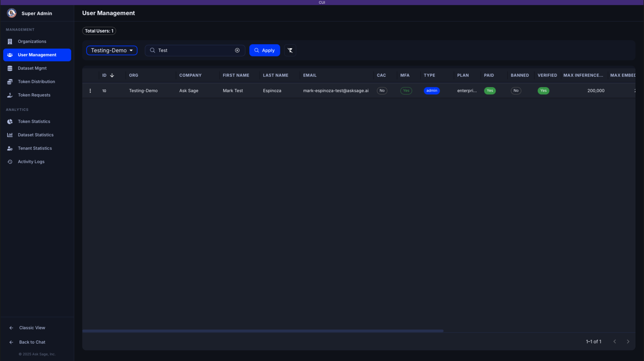This screenshot has width=644, height=361.
Task: Switch to Classic View
Action: click(x=32, y=328)
